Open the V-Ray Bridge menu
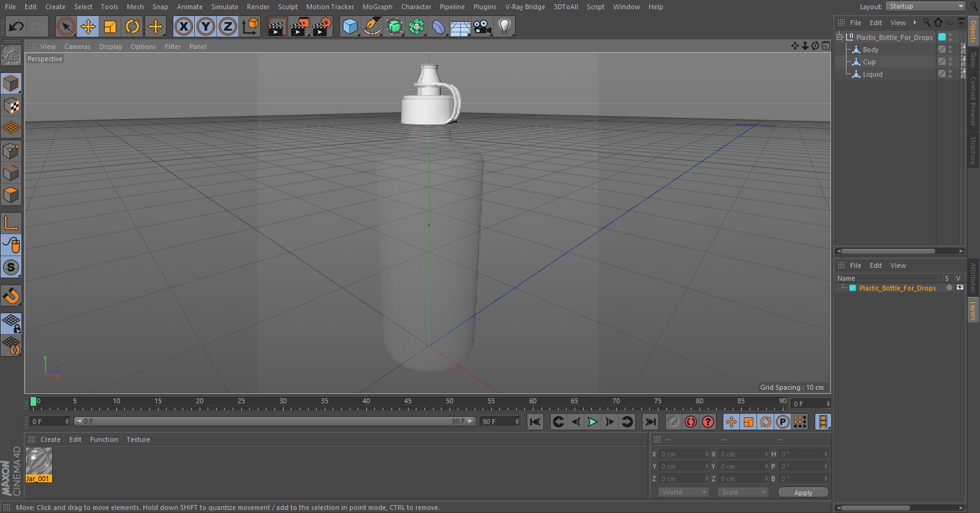980x513 pixels. (x=525, y=7)
